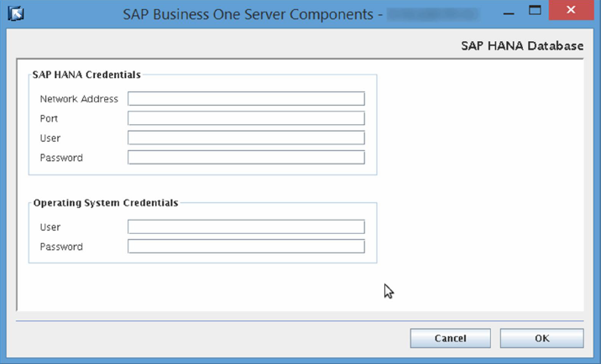Click the Network Address label

(x=79, y=99)
